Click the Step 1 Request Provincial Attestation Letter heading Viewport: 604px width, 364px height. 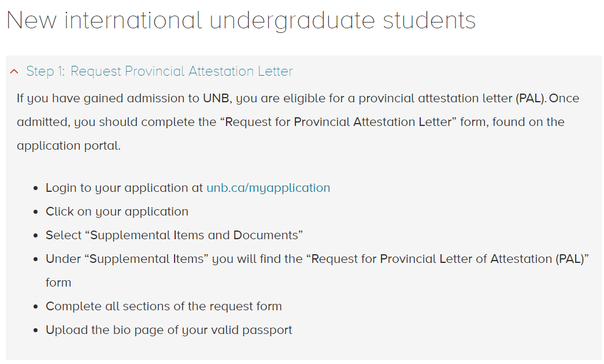(x=159, y=71)
